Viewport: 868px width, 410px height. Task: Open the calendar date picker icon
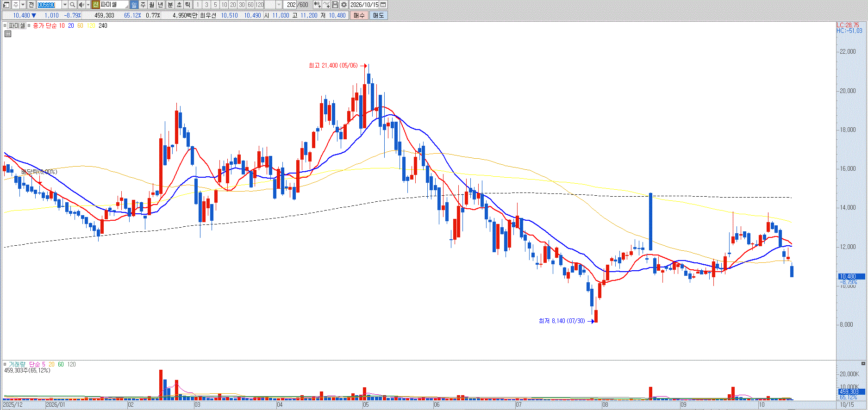(383, 5)
